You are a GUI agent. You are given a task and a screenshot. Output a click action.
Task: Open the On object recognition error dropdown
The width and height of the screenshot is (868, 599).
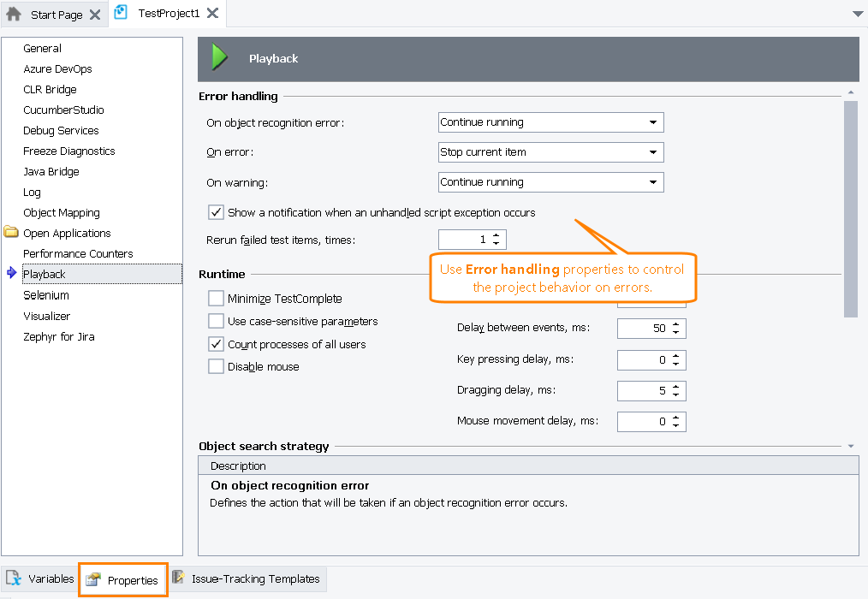[x=653, y=122]
